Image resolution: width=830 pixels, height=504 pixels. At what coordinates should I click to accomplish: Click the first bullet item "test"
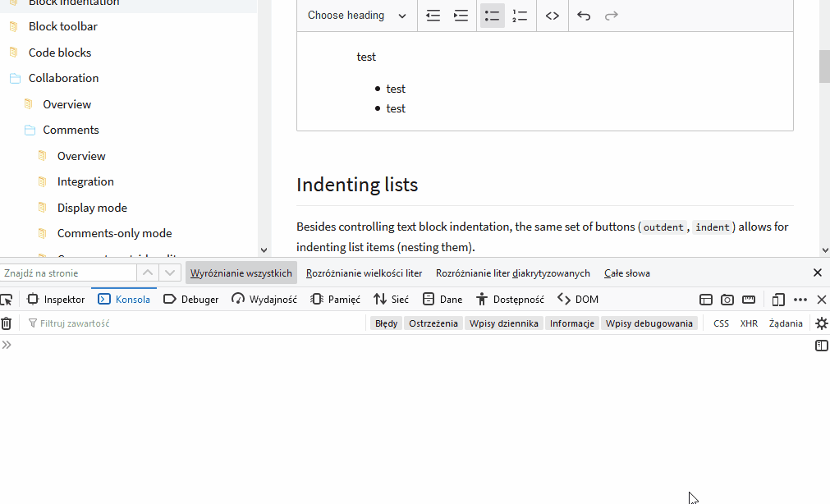396,89
